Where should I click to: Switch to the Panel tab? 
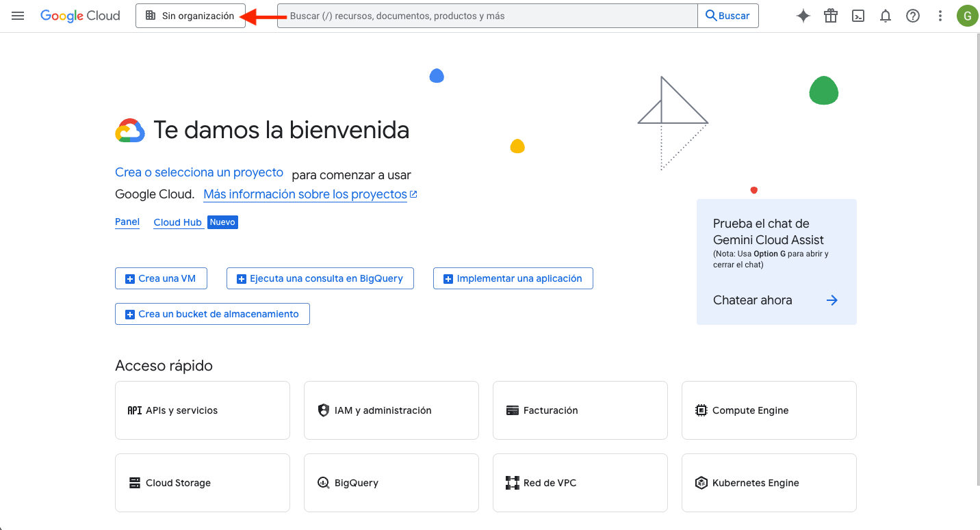(x=127, y=222)
